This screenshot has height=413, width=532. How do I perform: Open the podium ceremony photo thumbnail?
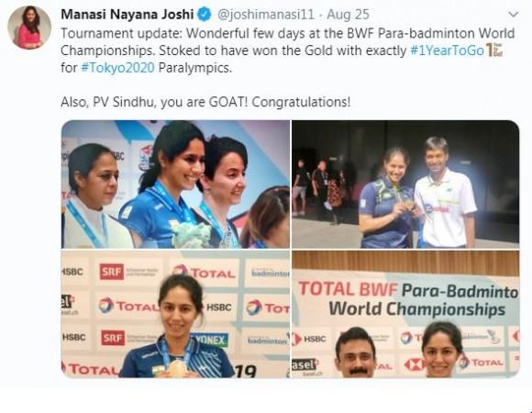tap(175, 184)
